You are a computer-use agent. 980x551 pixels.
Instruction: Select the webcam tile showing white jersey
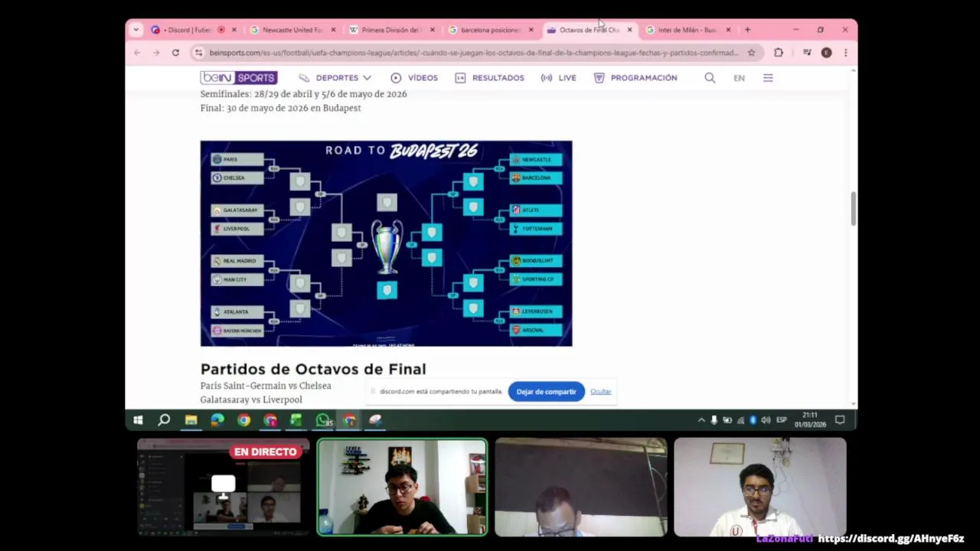(760, 487)
